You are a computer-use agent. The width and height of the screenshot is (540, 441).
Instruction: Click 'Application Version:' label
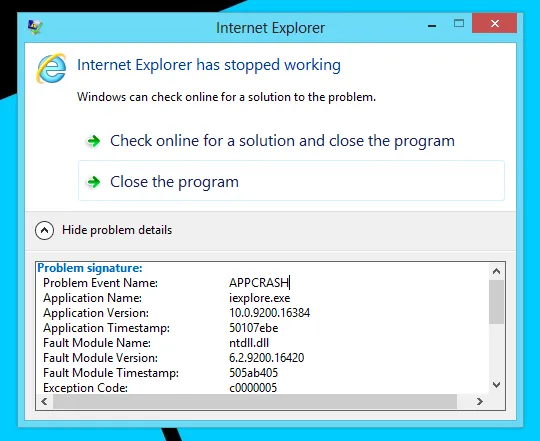tap(96, 313)
